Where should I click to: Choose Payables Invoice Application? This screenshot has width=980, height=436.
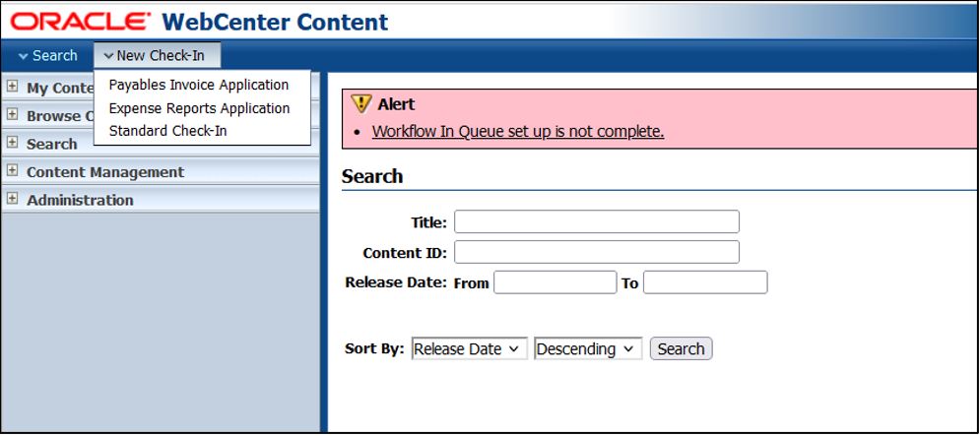[199, 85]
